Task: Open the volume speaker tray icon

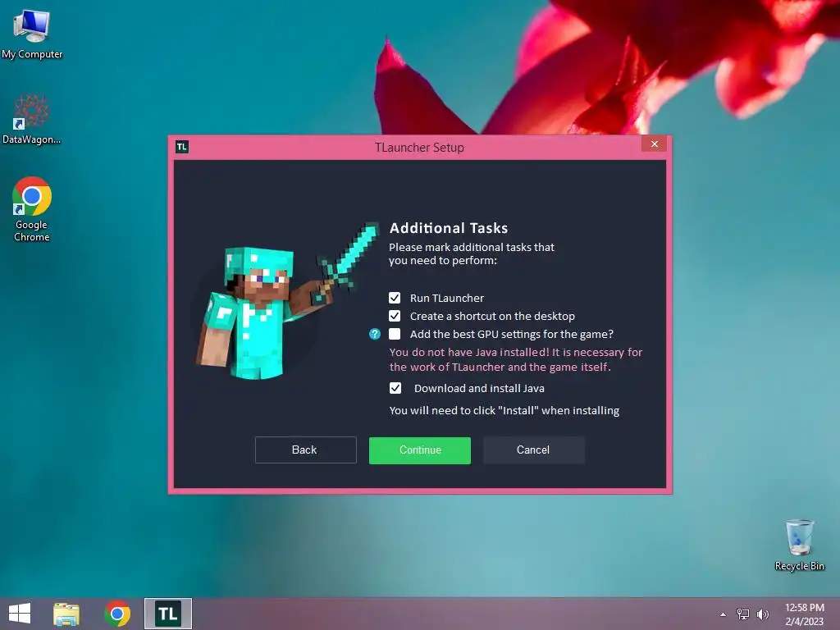Action: tap(763, 614)
